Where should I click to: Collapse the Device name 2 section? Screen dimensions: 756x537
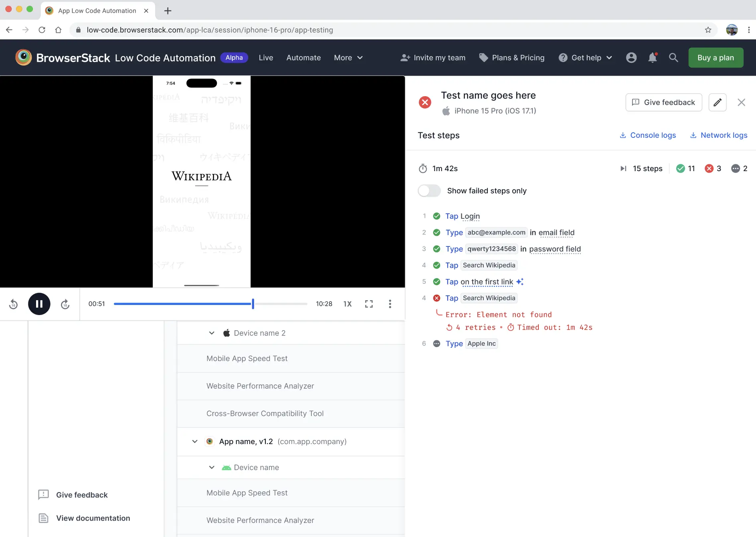coord(212,333)
